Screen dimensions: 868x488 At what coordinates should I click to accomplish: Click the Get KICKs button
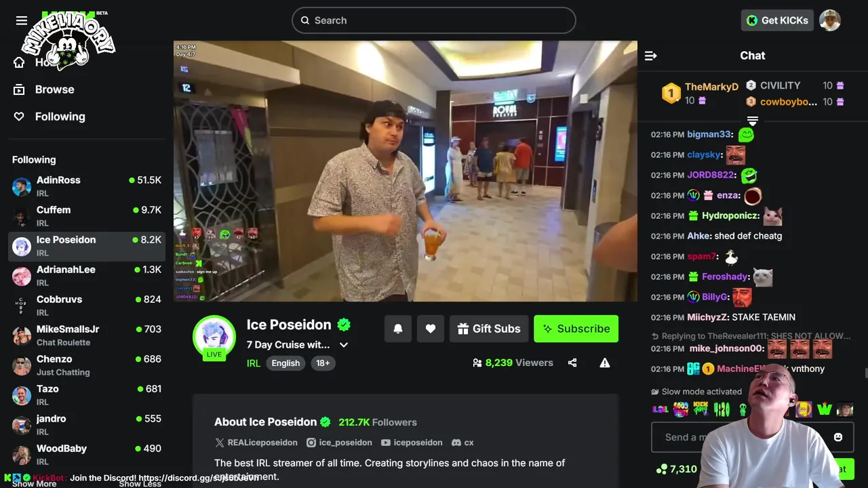(777, 20)
